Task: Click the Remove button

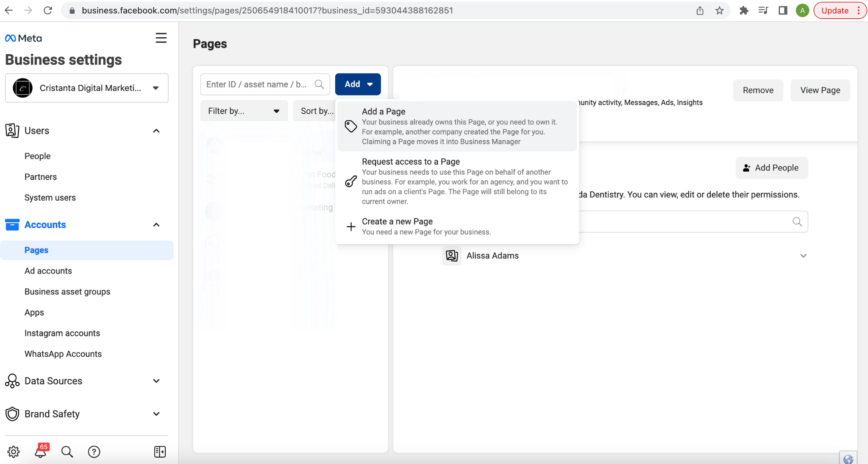Action: (758, 90)
